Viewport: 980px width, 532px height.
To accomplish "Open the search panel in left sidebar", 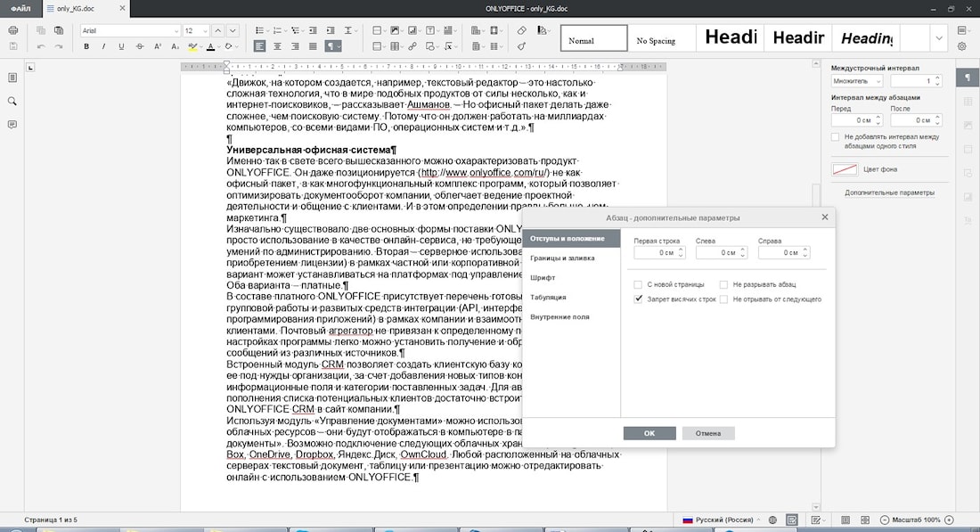I will [x=12, y=102].
